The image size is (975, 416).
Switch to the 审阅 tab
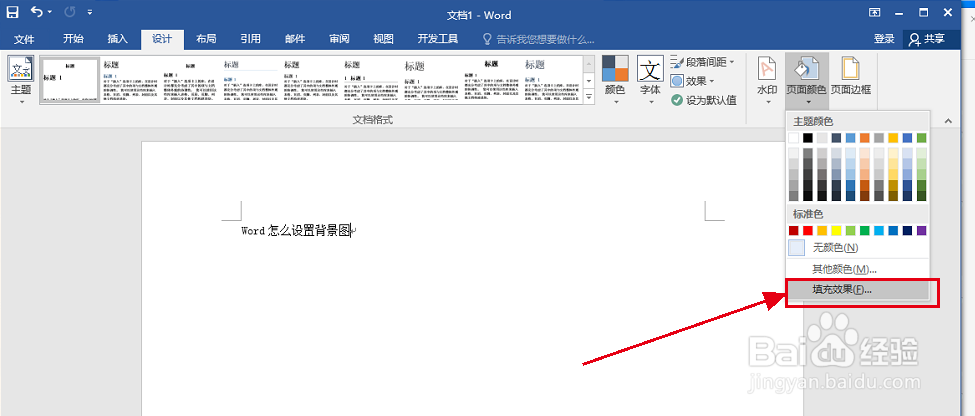339,39
